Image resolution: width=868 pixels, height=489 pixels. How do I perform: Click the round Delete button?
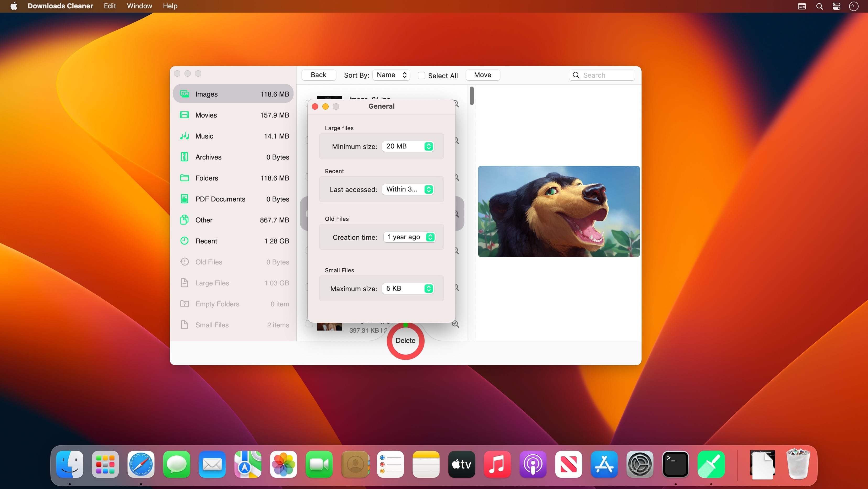pyautogui.click(x=405, y=341)
